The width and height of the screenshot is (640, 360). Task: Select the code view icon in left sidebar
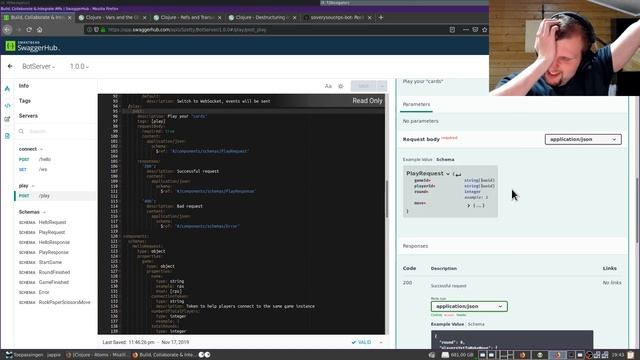(7, 105)
